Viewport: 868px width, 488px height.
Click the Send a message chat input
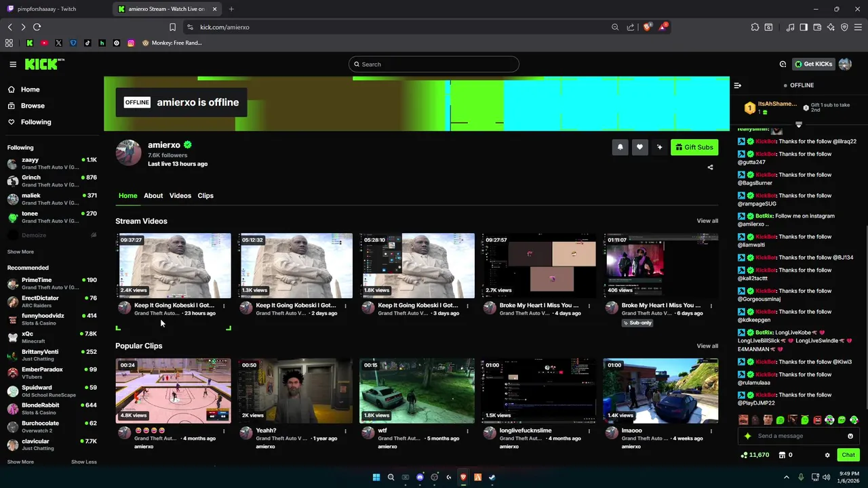799,436
